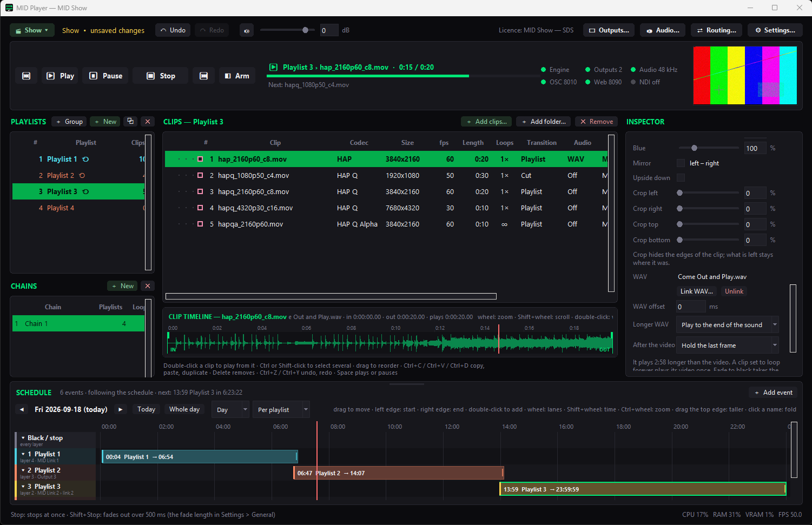Go to the next schedule day
Image resolution: width=812 pixels, height=525 pixels.
coord(121,409)
